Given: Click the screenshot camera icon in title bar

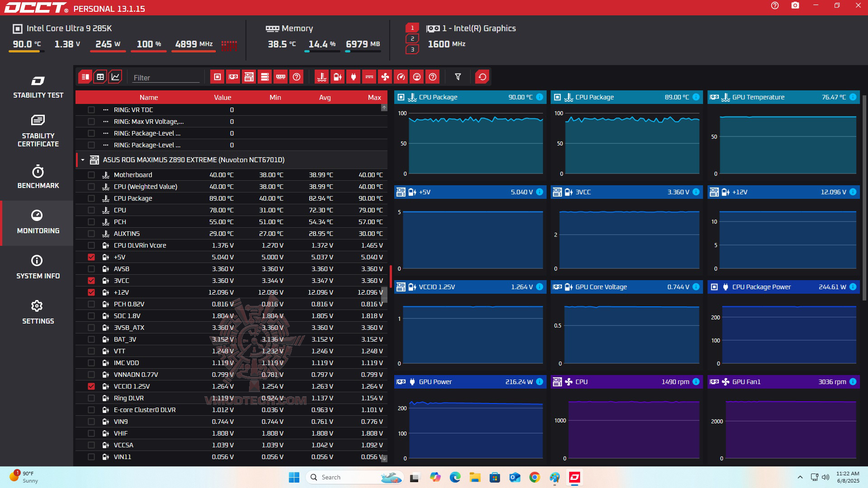Looking at the screenshot, I should (795, 6).
